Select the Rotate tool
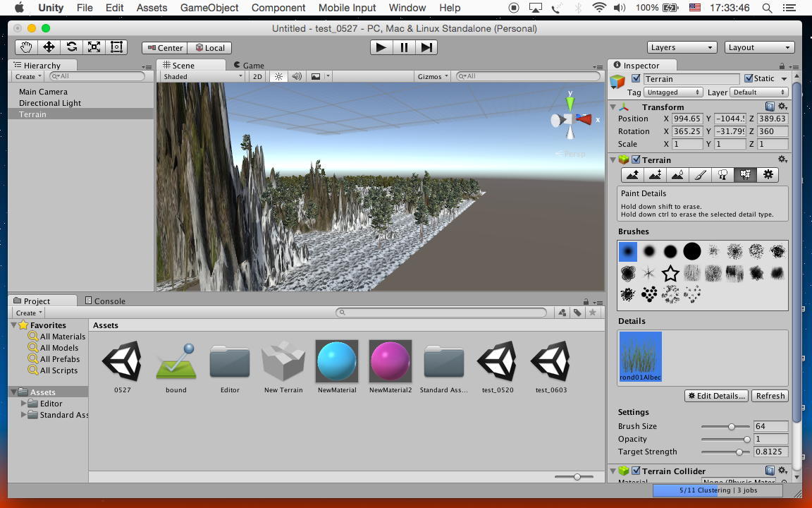The image size is (812, 508). (x=71, y=47)
